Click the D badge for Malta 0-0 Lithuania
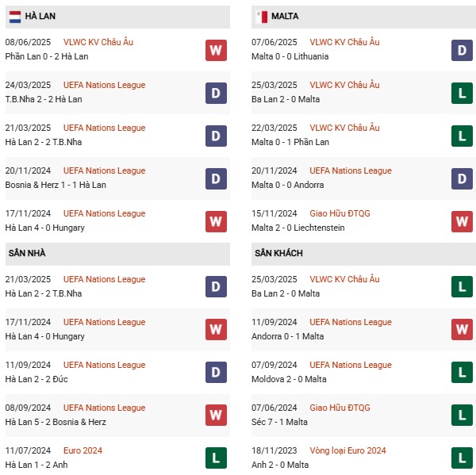 462,51
